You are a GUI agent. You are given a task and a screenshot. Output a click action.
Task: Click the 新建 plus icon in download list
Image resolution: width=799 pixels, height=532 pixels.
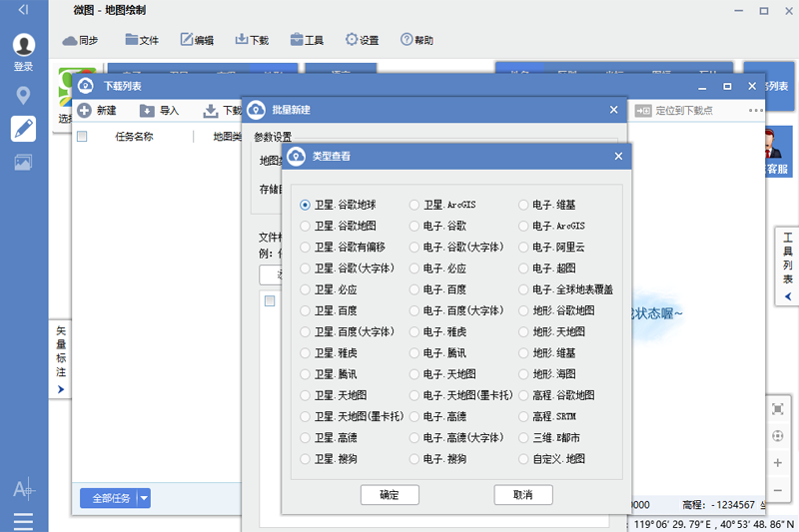click(x=84, y=111)
